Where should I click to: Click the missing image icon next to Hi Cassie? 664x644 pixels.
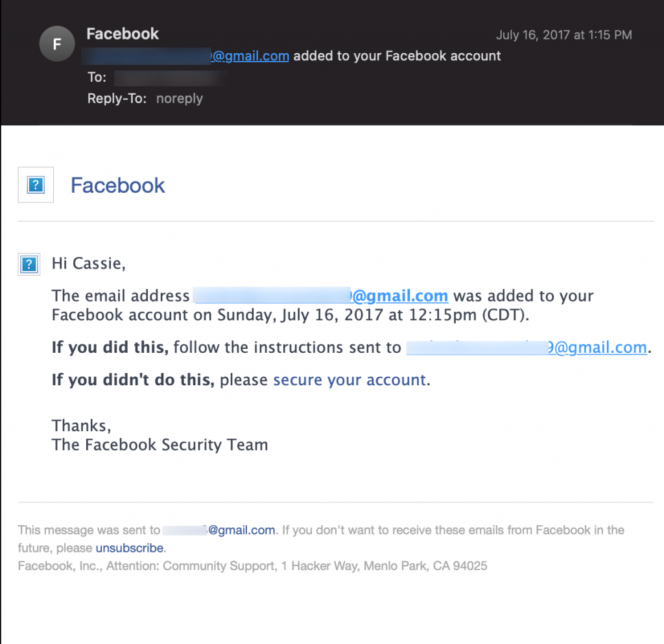[x=29, y=264]
